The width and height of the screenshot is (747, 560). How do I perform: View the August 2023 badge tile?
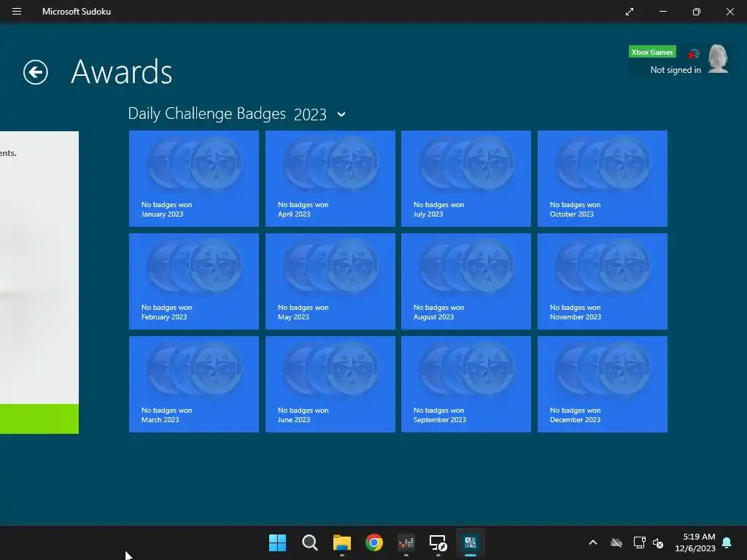point(466,281)
